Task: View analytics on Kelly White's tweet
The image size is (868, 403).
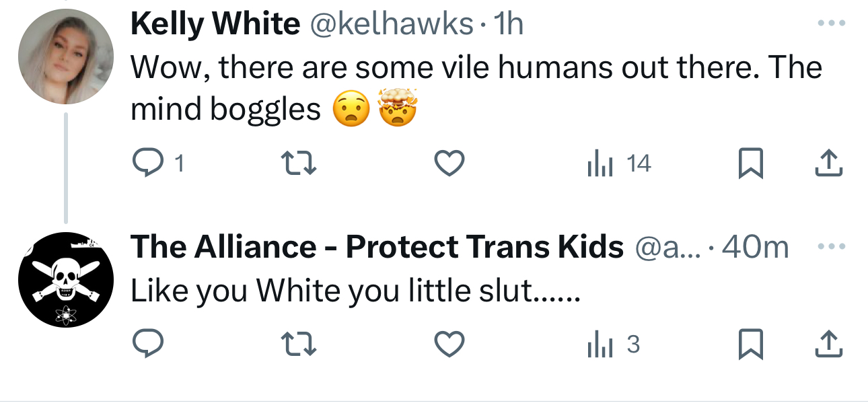Action: click(599, 163)
